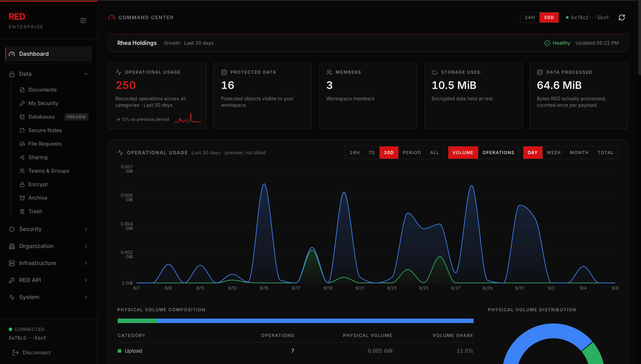641x364 pixels.
Task: Click the wallet address 0x78c2···56c9 in header
Action: [590, 17]
